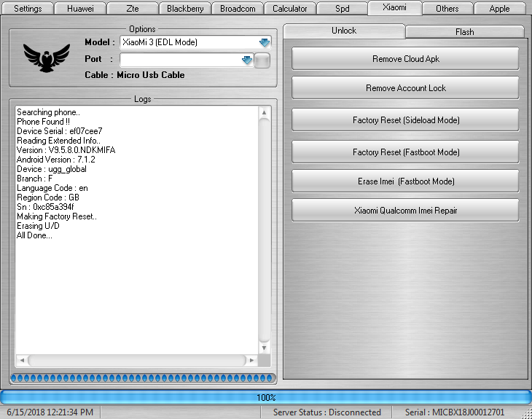
Task: Open the Settings tab
Action: point(28,9)
